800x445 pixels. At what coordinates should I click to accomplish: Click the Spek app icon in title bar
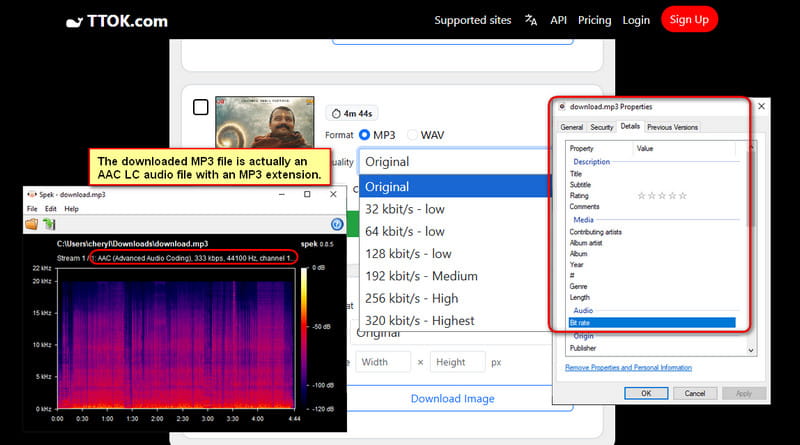point(32,194)
